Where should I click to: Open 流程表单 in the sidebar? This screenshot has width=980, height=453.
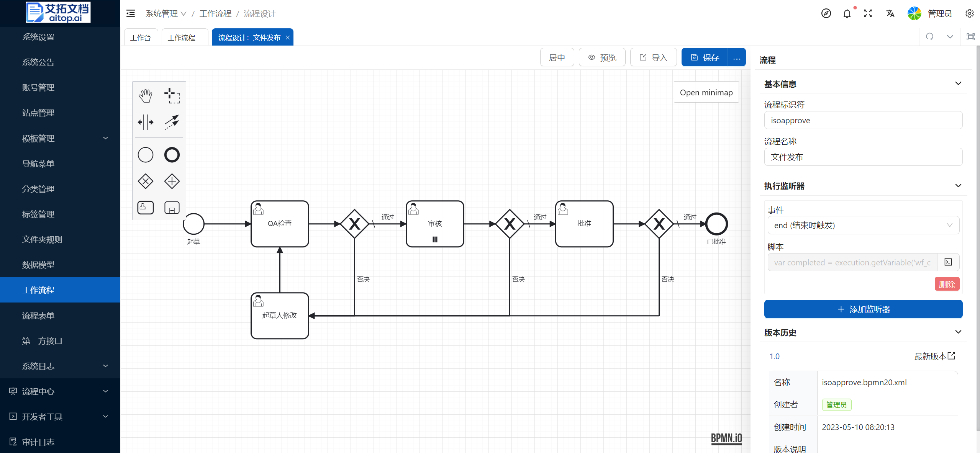(x=38, y=316)
